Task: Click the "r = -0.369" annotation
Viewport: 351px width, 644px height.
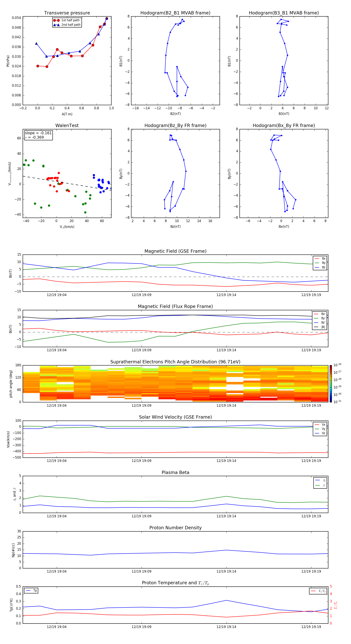Action: [35, 137]
